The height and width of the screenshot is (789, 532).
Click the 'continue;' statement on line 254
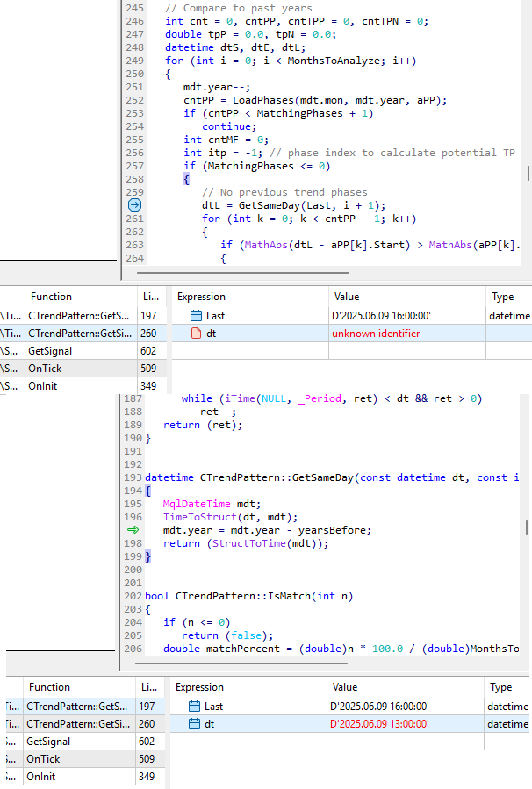click(229, 126)
